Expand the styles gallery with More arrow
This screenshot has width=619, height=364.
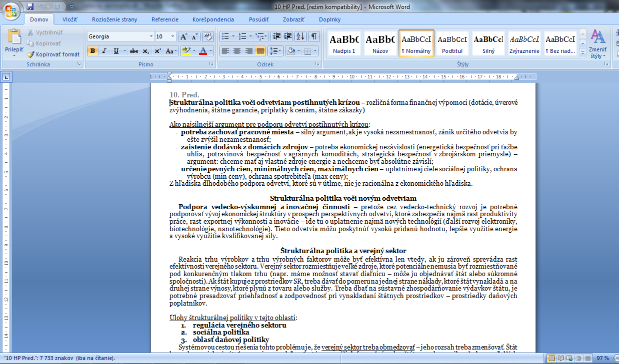coord(582,53)
